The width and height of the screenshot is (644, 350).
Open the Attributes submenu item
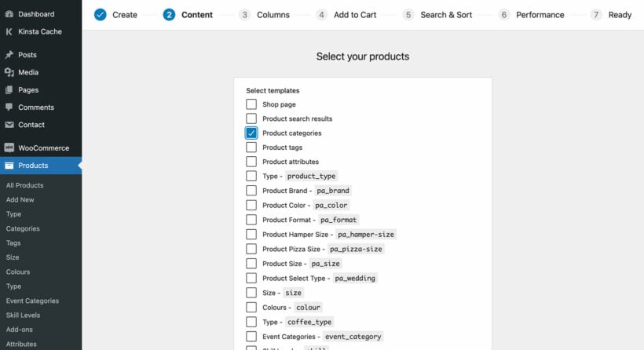[x=21, y=344]
